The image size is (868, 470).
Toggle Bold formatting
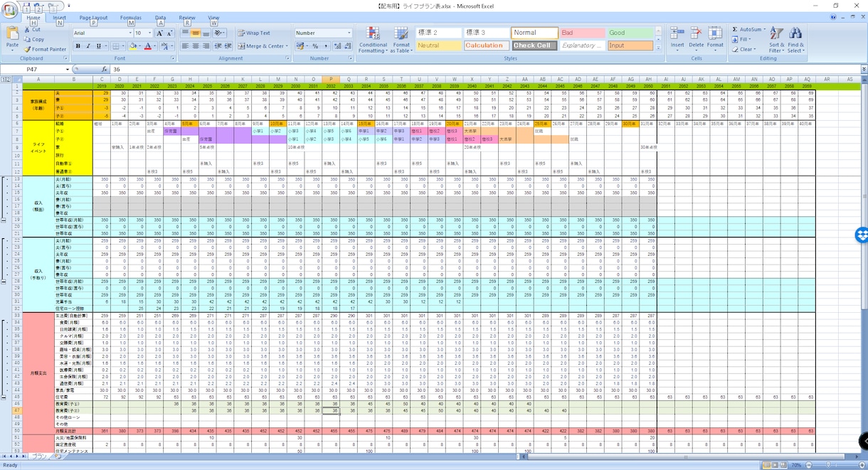(x=78, y=46)
